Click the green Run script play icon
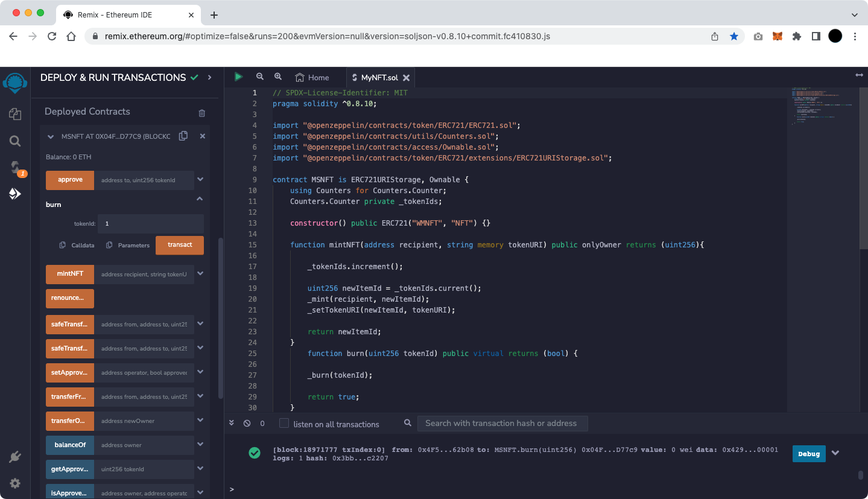868x499 pixels. click(x=239, y=77)
